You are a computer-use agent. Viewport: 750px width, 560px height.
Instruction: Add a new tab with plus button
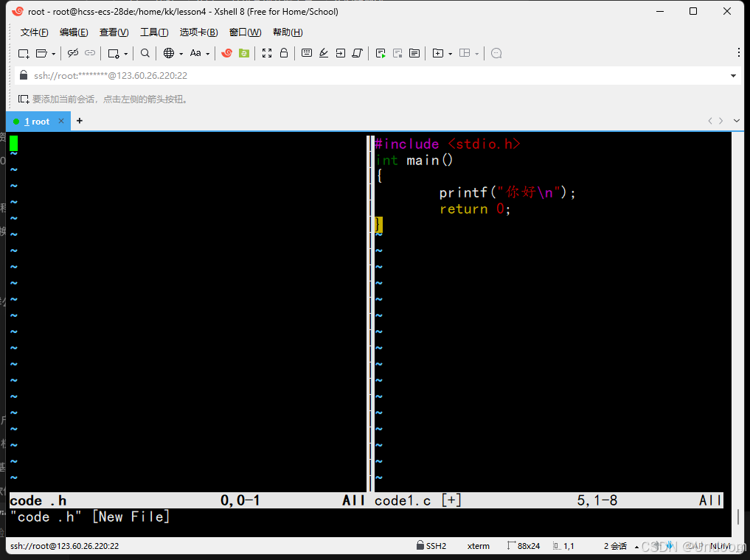80,121
